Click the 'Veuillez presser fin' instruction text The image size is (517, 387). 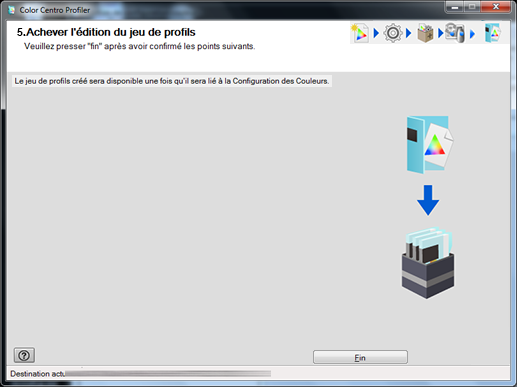139,46
